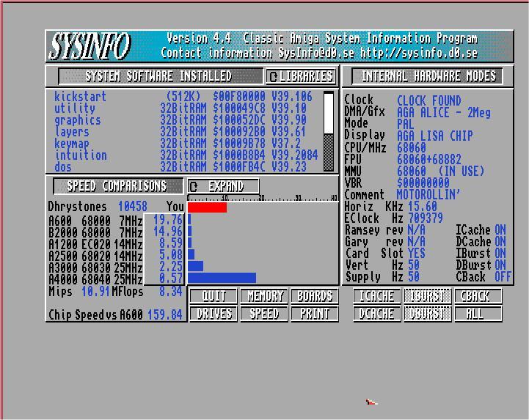Toggle the IBURST button
529x420 pixels.
[x=428, y=296]
